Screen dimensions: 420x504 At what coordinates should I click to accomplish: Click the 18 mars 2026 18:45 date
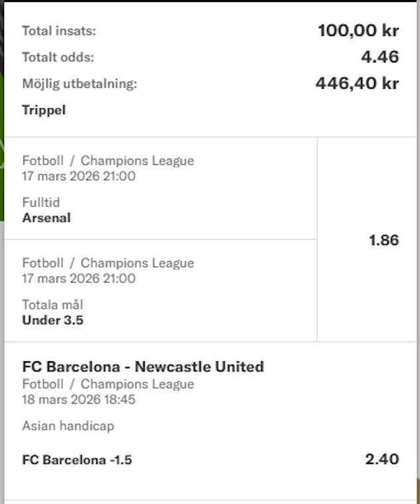pyautogui.click(x=79, y=400)
